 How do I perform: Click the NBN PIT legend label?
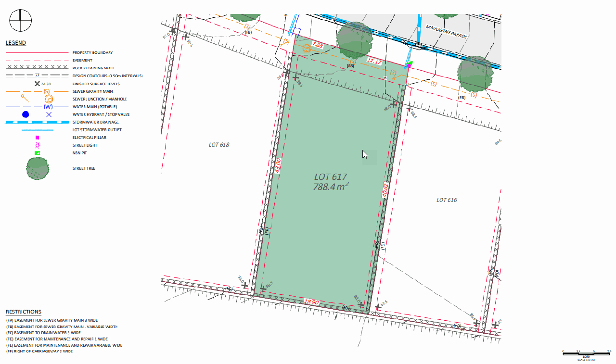80,153
